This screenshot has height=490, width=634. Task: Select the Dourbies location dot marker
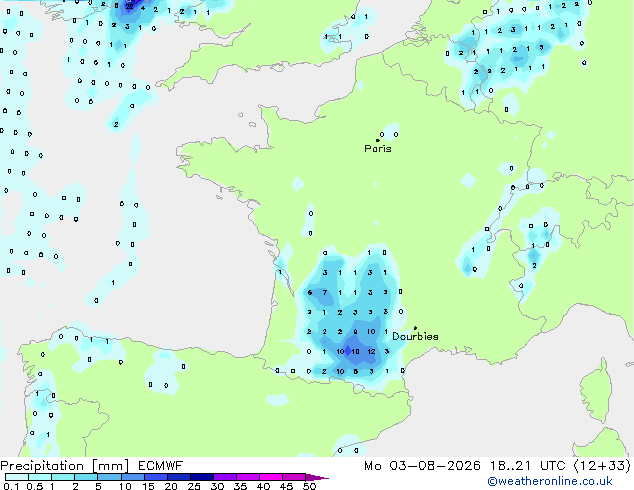tap(415, 328)
